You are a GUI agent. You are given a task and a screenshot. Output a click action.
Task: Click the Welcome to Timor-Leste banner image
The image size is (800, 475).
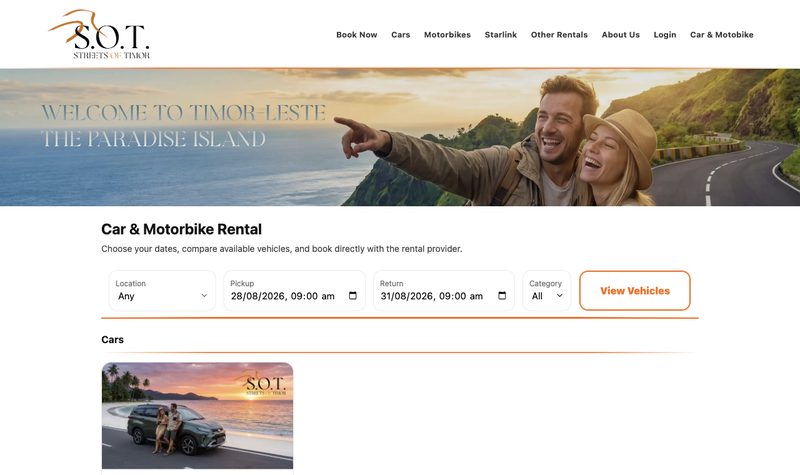[x=400, y=137]
